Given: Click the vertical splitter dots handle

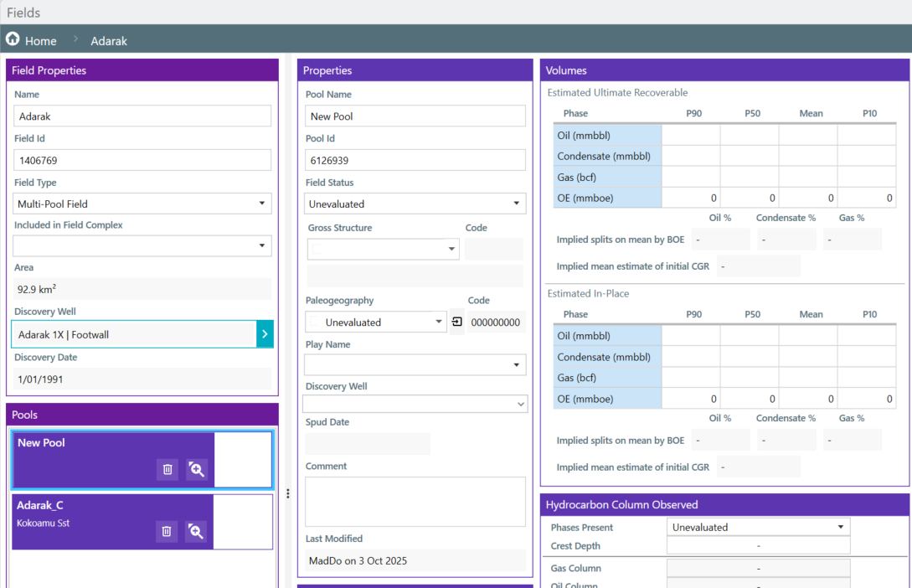Looking at the screenshot, I should [x=288, y=494].
